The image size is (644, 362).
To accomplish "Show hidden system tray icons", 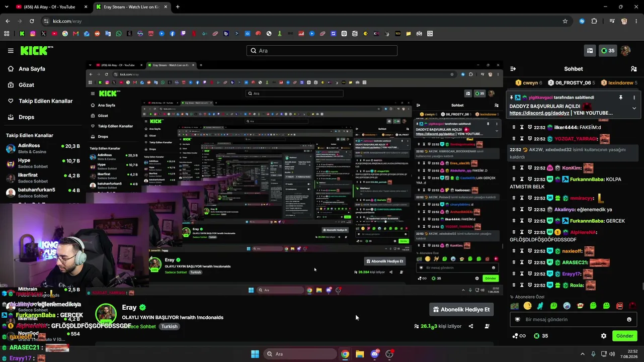I will 583,354.
